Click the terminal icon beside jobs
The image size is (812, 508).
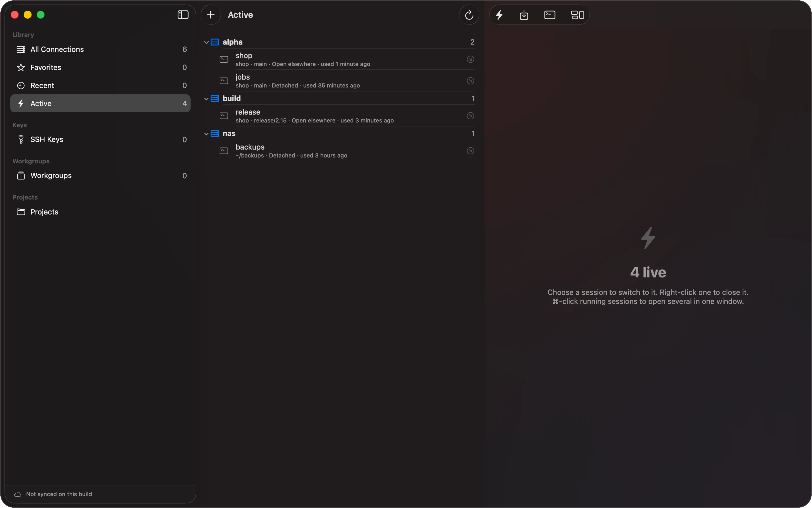pos(224,81)
